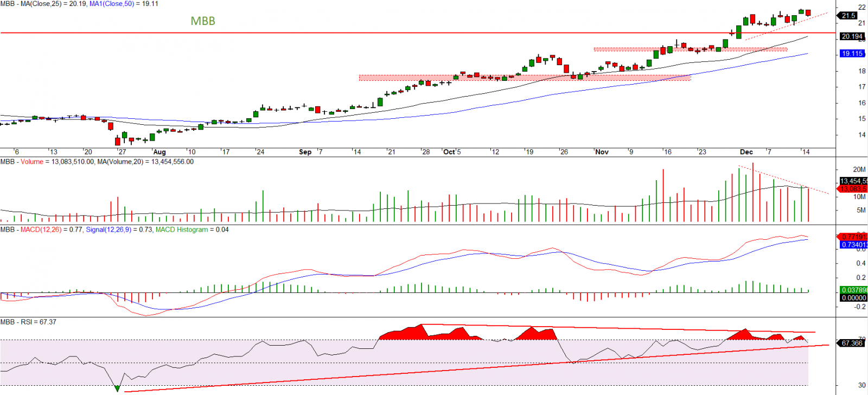The height and width of the screenshot is (395, 868).
Task: Click the '23 date label on time axis
Action: 701,152
